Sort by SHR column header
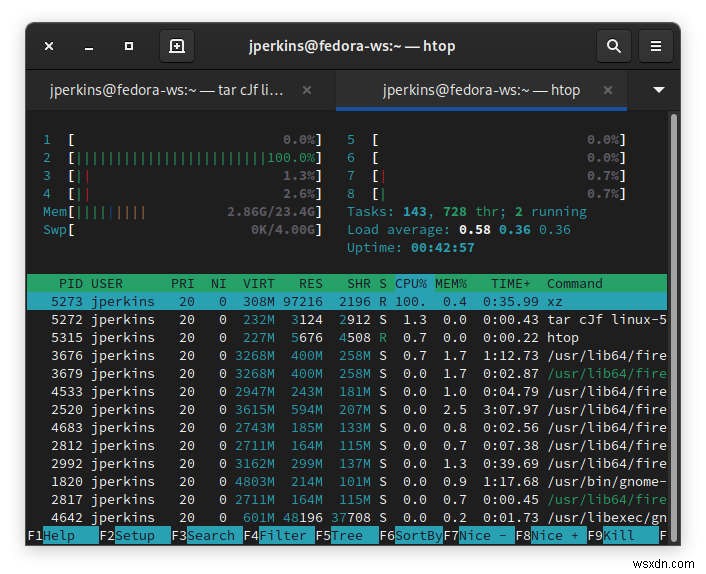The height and width of the screenshot is (574, 706). [x=359, y=284]
